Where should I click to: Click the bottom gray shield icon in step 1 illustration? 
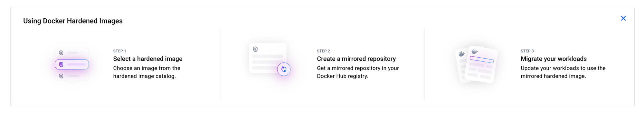pyautogui.click(x=61, y=76)
